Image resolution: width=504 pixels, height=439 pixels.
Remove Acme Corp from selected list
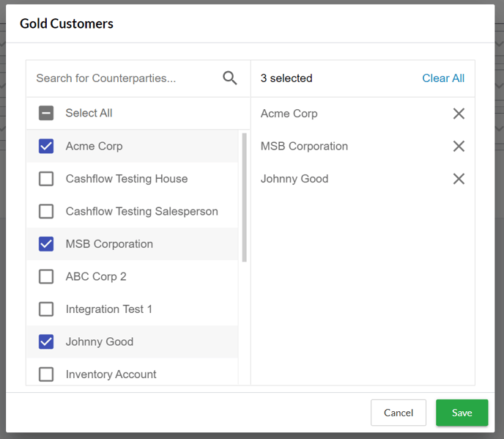[x=459, y=114]
